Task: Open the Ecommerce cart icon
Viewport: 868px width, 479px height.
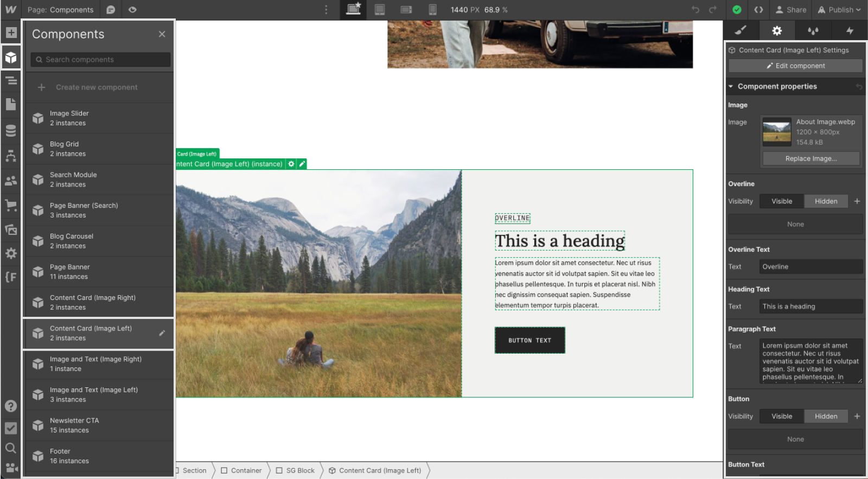Action: pyautogui.click(x=11, y=205)
